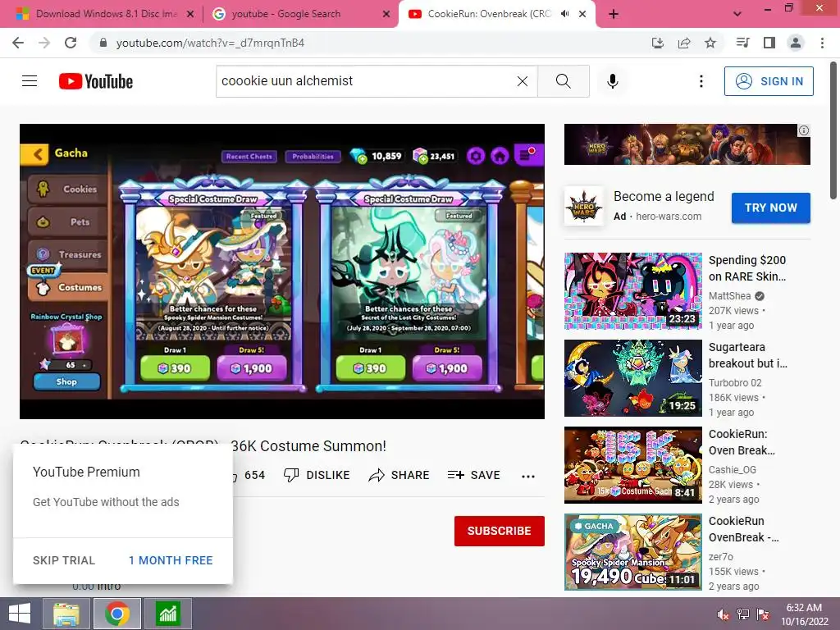This screenshot has width=840, height=630.
Task: Close the CookieRun: Ovenbreak tab
Action: (582, 14)
